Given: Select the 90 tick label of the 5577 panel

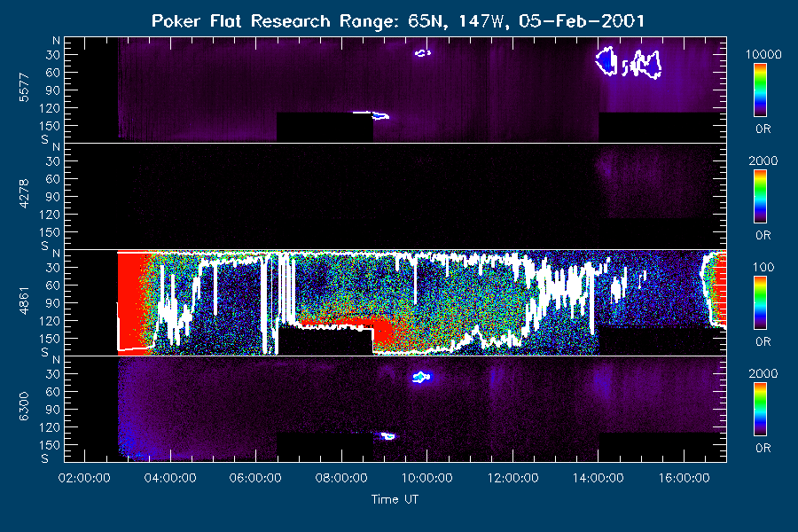Looking at the screenshot, I should (x=53, y=90).
